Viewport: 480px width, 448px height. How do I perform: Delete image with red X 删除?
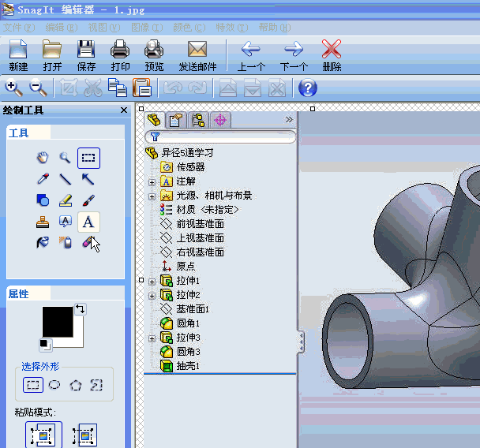click(332, 55)
